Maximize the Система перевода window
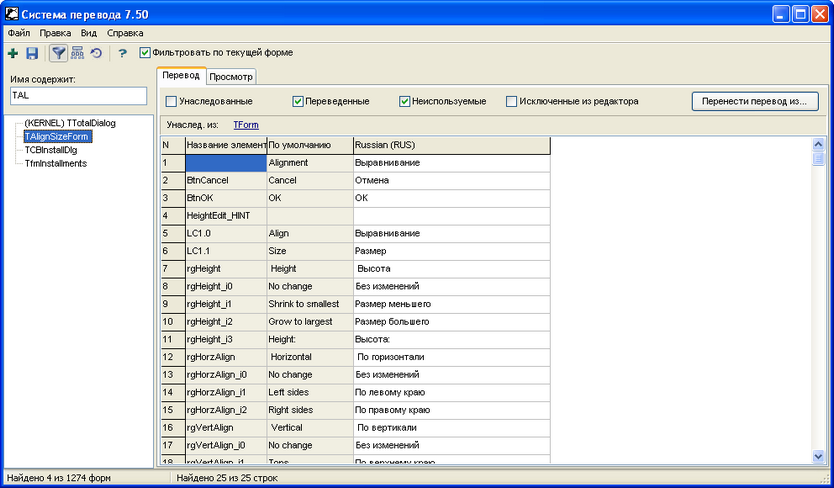This screenshot has width=834, height=488. [800, 14]
